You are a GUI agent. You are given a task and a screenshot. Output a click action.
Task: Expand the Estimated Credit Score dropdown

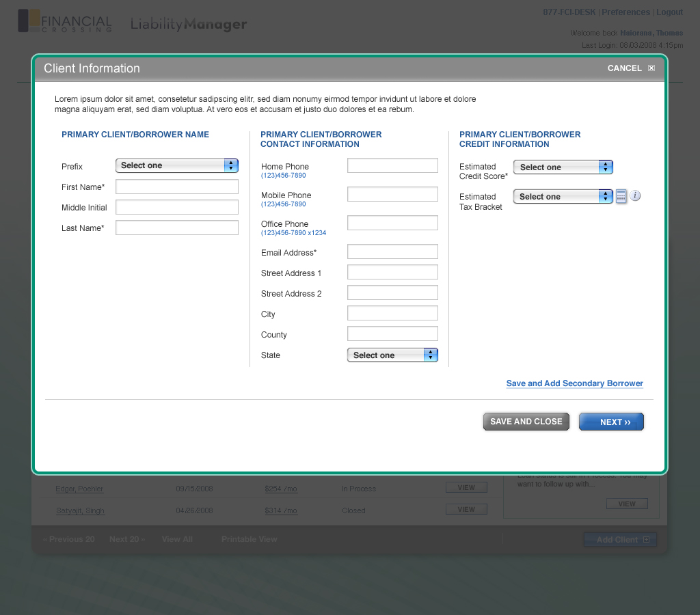563,167
